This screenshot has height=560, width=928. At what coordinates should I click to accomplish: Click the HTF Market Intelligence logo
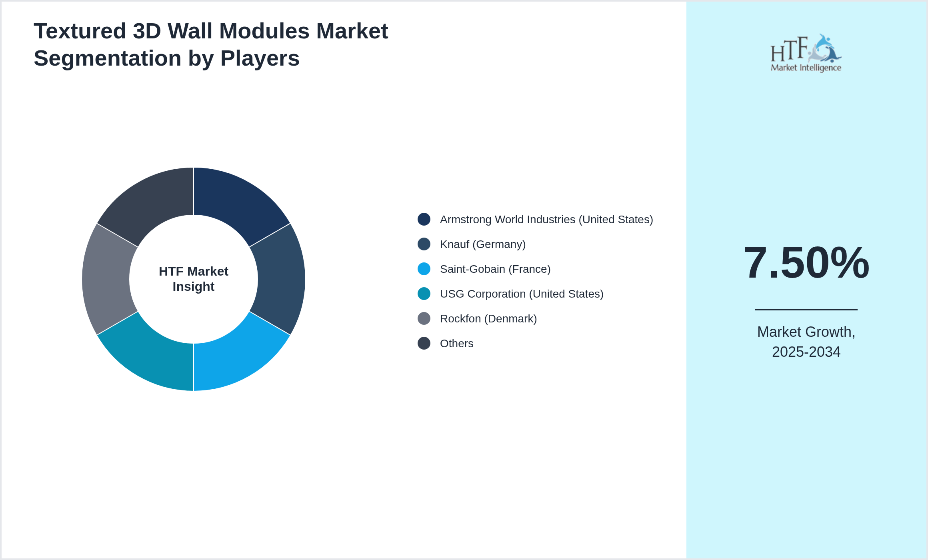pyautogui.click(x=806, y=53)
